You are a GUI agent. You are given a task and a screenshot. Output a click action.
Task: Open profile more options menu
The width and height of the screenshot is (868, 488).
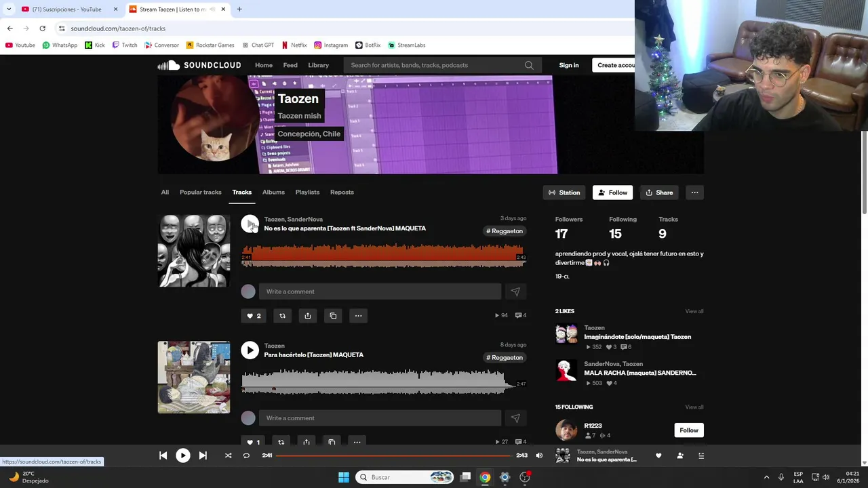click(x=694, y=192)
